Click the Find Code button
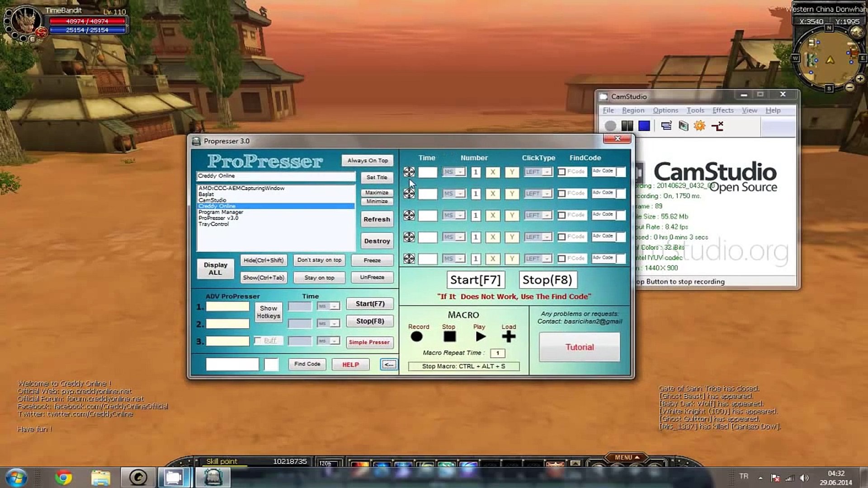Screen dimensions: 868x488 tap(307, 364)
